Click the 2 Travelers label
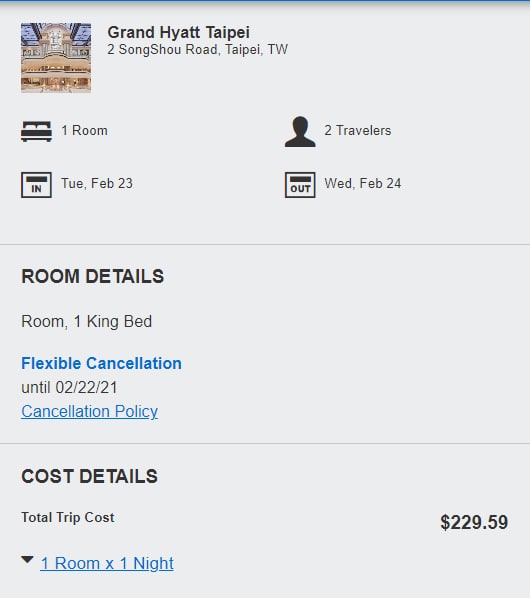 pos(358,130)
